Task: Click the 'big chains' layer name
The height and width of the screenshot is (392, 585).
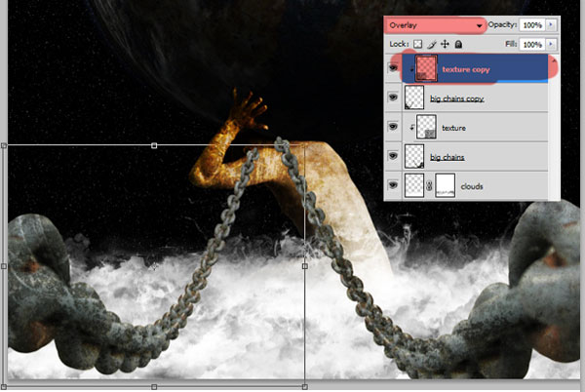Action: pyautogui.click(x=447, y=157)
